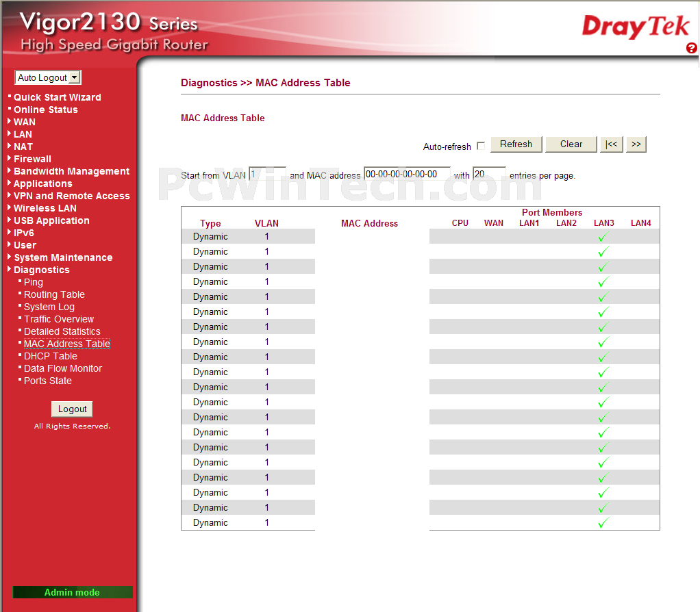Expand the Wireless LAN menu

click(45, 208)
